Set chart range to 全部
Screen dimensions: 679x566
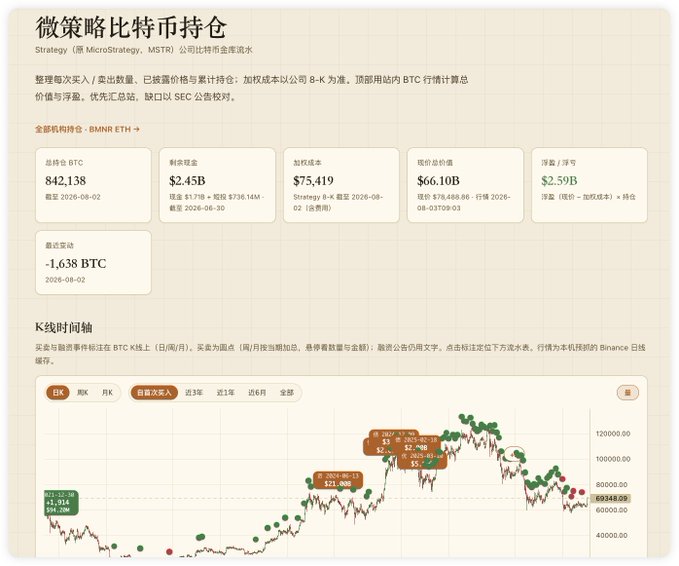pos(287,393)
